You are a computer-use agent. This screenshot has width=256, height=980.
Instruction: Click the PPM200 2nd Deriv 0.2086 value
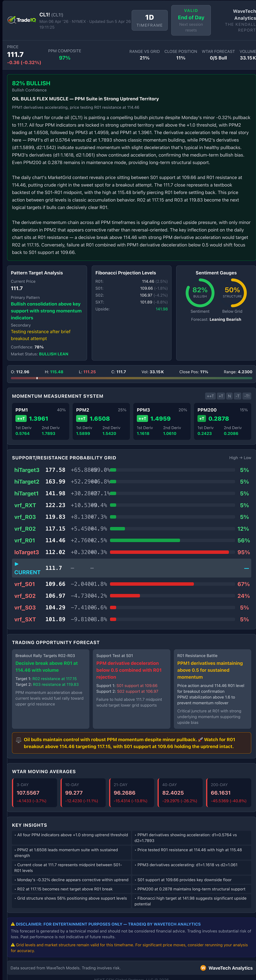pos(231,433)
